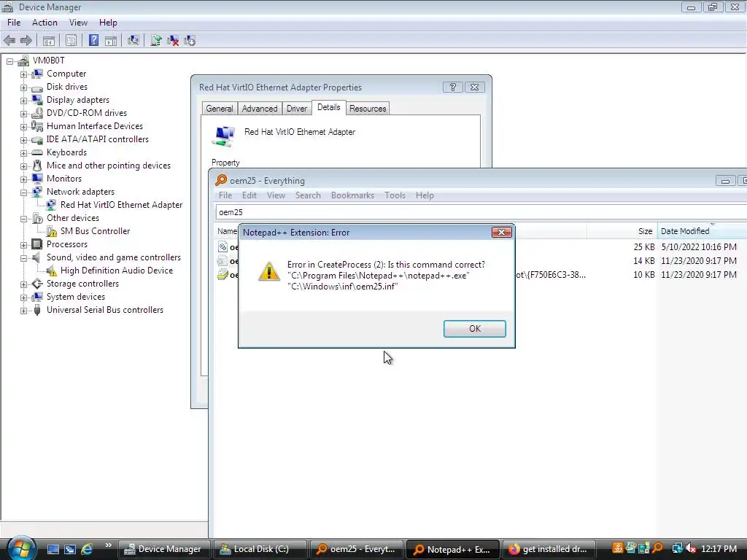The image size is (747, 560).
Task: Click the Everything search tray icon
Action: click(x=657, y=548)
